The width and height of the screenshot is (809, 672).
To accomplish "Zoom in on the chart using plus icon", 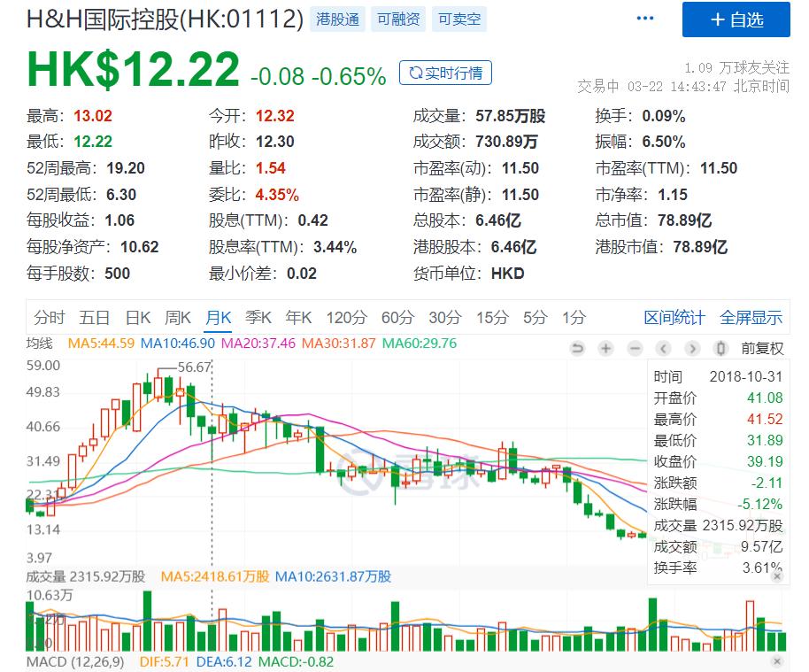I will (605, 349).
